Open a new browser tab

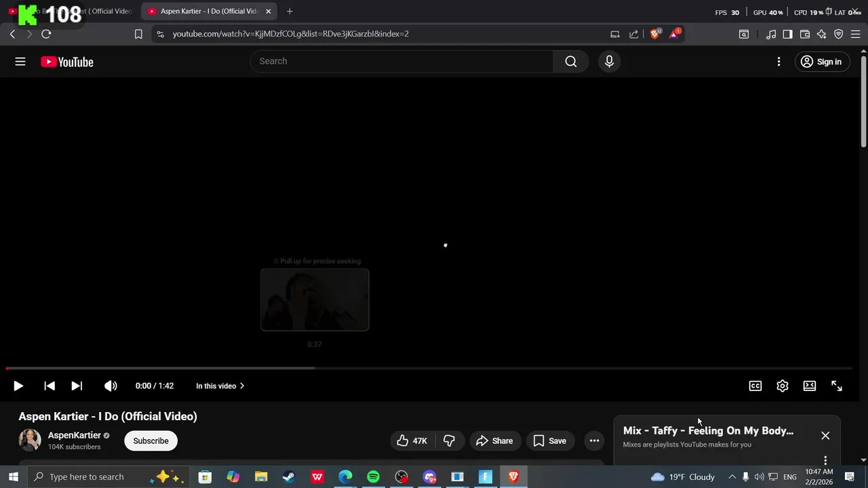click(x=290, y=11)
